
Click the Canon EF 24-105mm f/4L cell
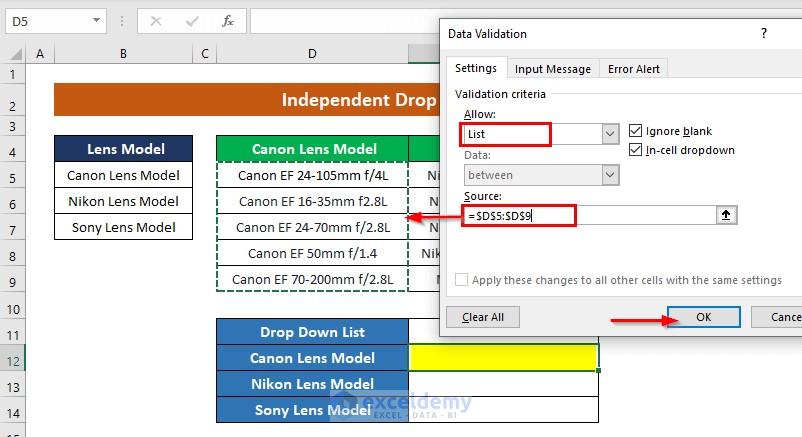click(313, 176)
